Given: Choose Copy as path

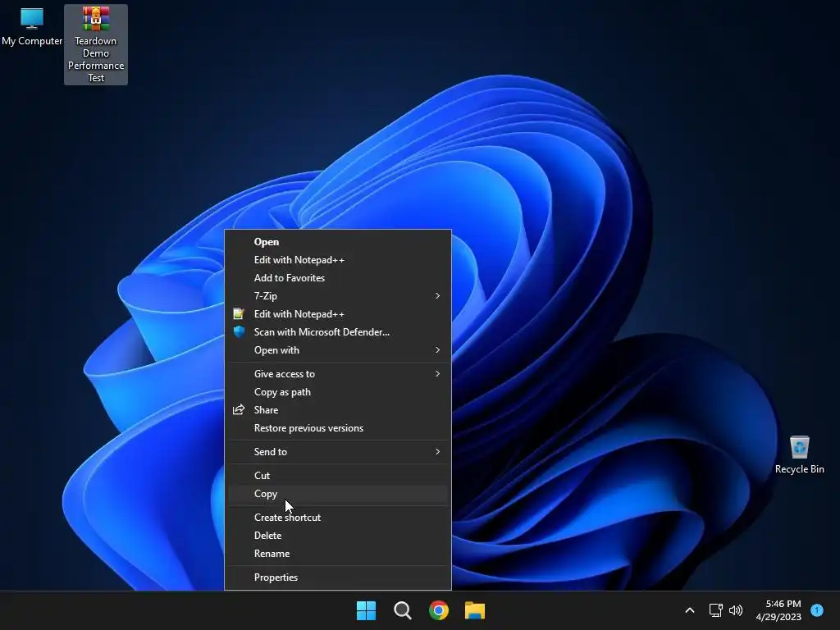Looking at the screenshot, I should coord(338,392).
